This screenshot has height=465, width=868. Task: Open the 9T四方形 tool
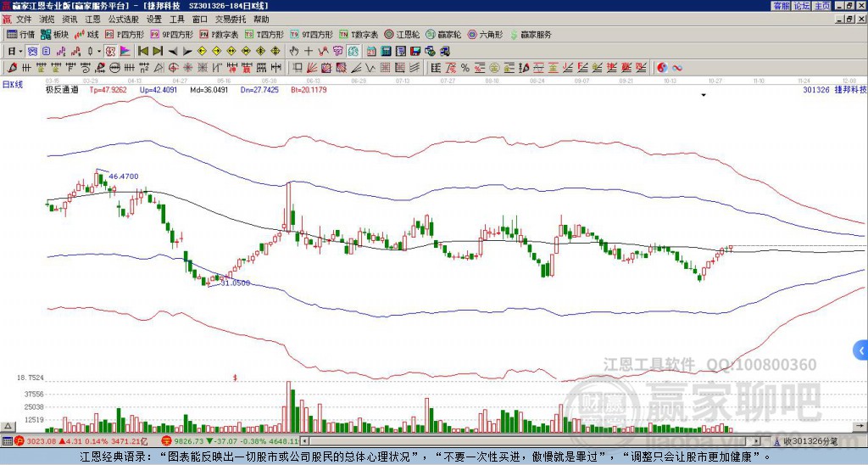click(311, 34)
